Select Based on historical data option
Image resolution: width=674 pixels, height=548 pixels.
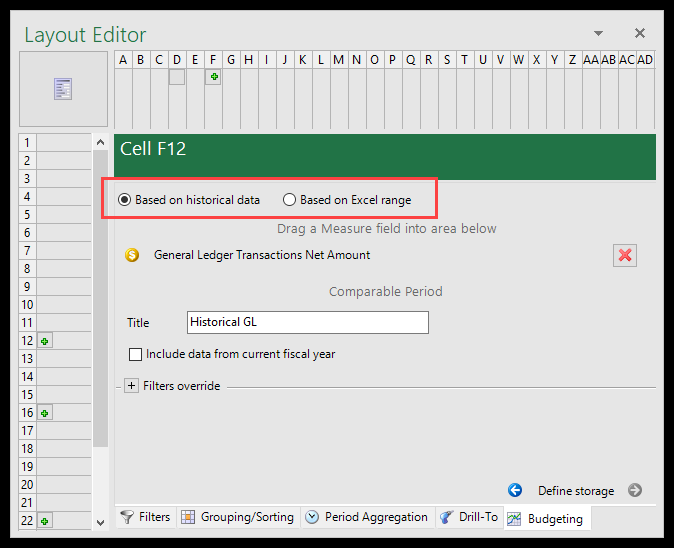125,200
